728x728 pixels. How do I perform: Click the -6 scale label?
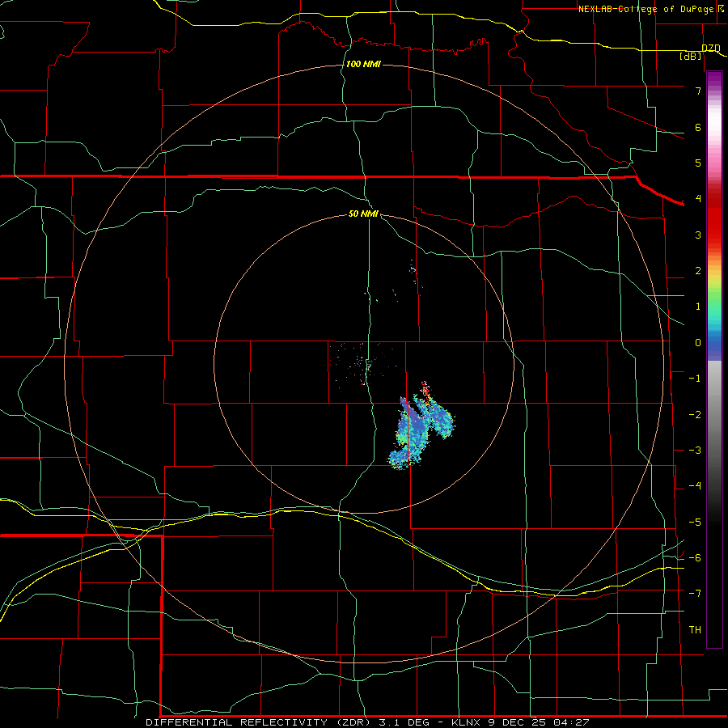coord(695,558)
